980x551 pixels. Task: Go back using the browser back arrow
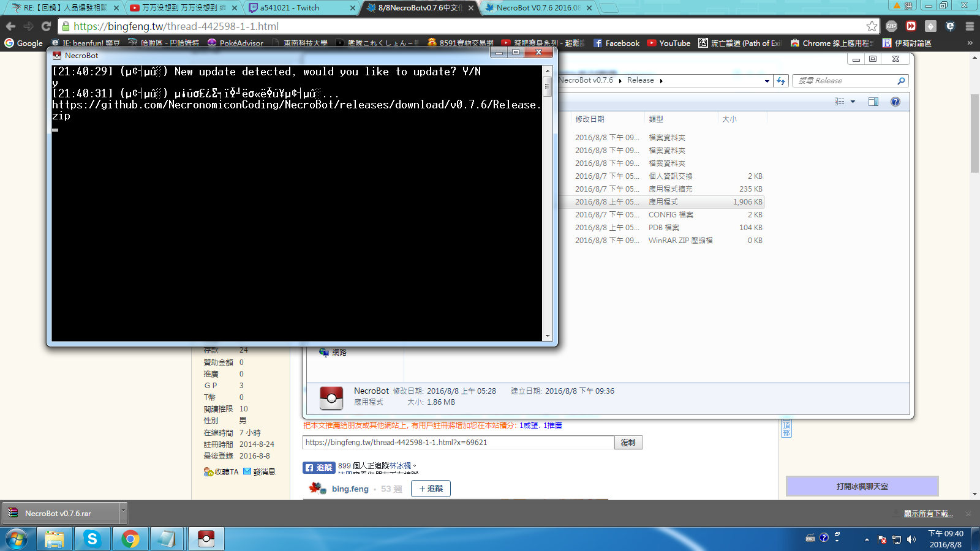(10, 26)
